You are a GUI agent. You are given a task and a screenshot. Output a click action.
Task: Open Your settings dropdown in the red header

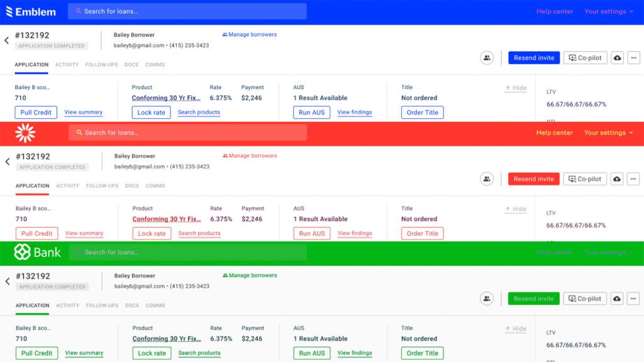tap(608, 132)
